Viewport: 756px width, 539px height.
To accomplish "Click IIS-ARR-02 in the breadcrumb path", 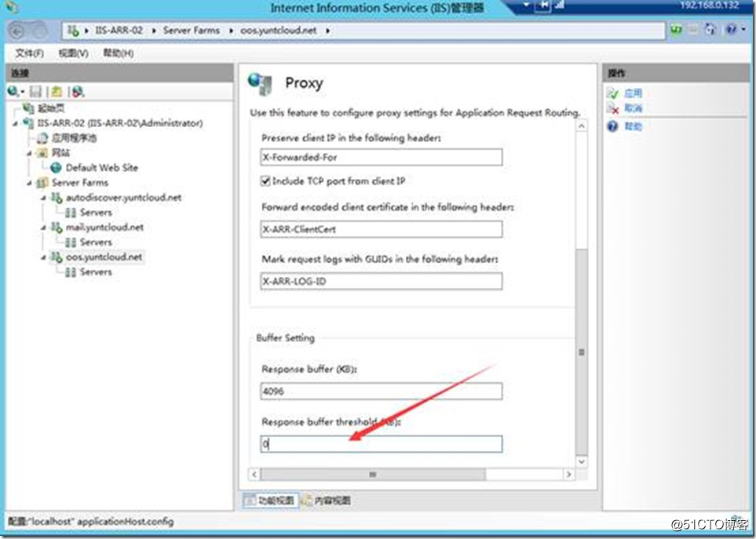I will [x=119, y=31].
